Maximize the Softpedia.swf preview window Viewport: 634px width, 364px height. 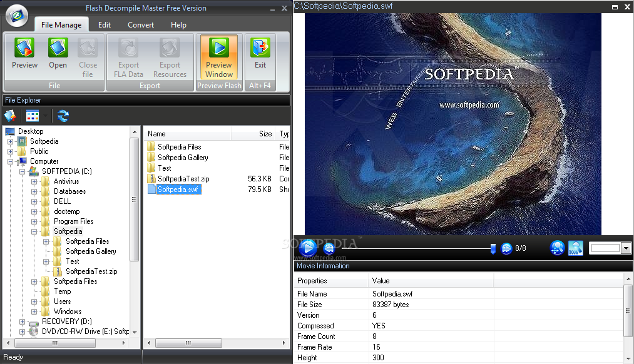(615, 7)
